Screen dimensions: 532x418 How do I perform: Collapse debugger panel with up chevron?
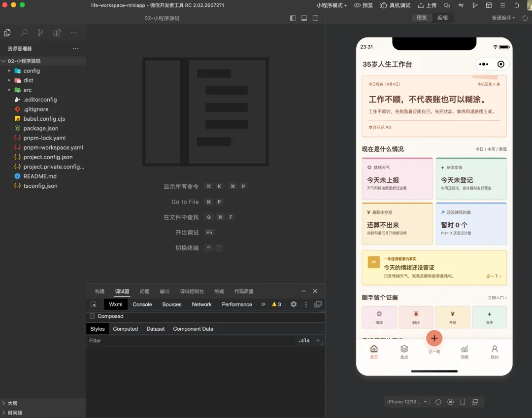point(303,291)
